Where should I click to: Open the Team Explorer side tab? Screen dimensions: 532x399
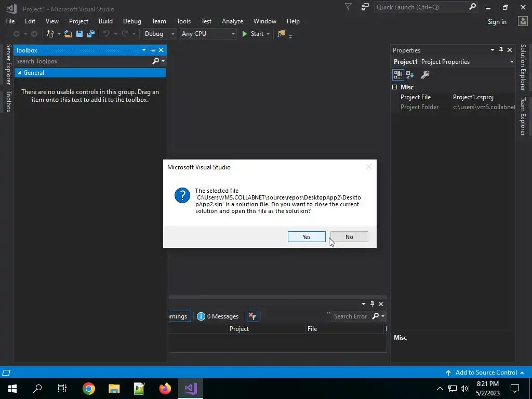pos(523,116)
